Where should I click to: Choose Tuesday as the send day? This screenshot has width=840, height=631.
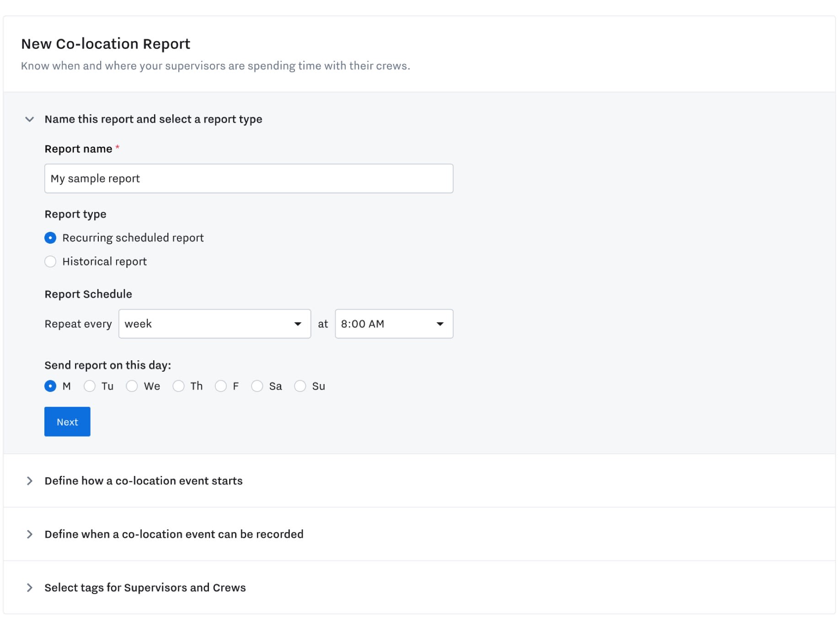click(90, 386)
